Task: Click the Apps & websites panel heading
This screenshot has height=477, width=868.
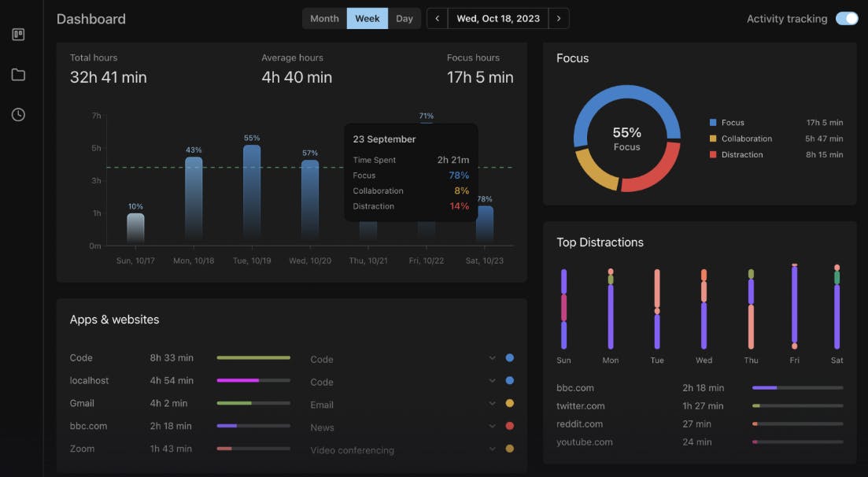Action: coord(115,320)
